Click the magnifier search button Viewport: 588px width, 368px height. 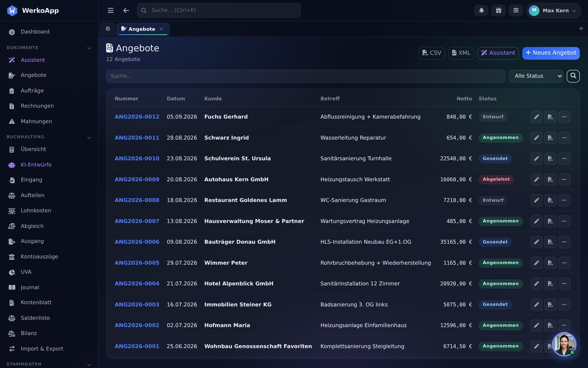(573, 76)
